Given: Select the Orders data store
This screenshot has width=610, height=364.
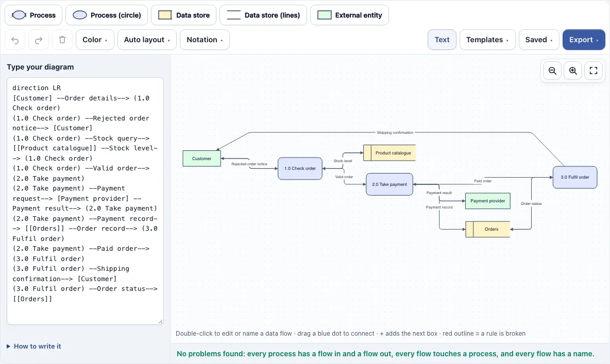Looking at the screenshot, I should click(488, 230).
